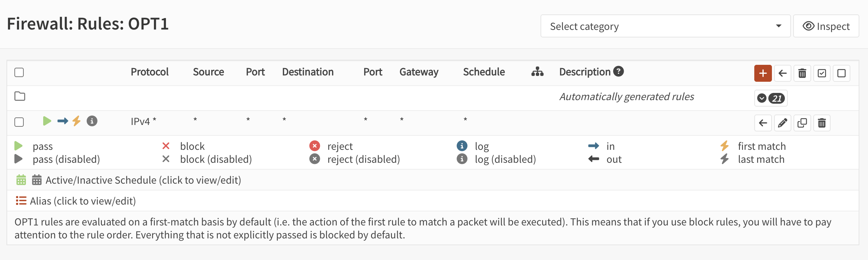This screenshot has height=260, width=868.
Task: Click the Inspect button
Action: click(x=826, y=26)
